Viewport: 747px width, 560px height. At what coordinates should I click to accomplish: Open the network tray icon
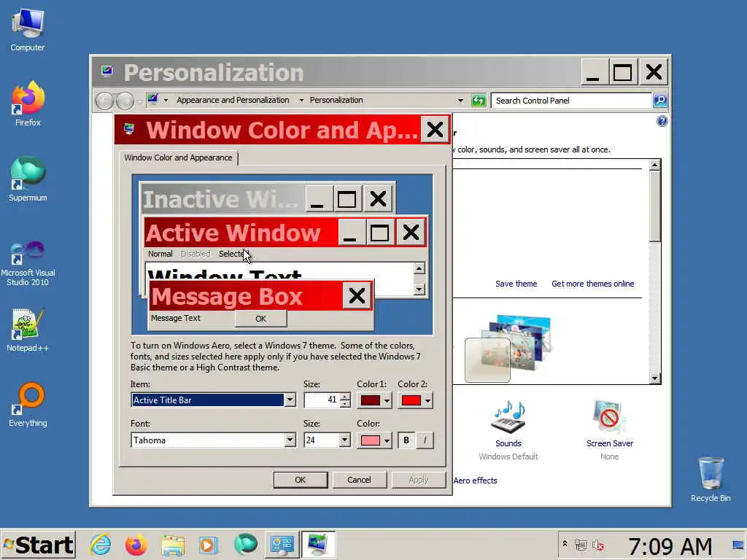pos(580,545)
